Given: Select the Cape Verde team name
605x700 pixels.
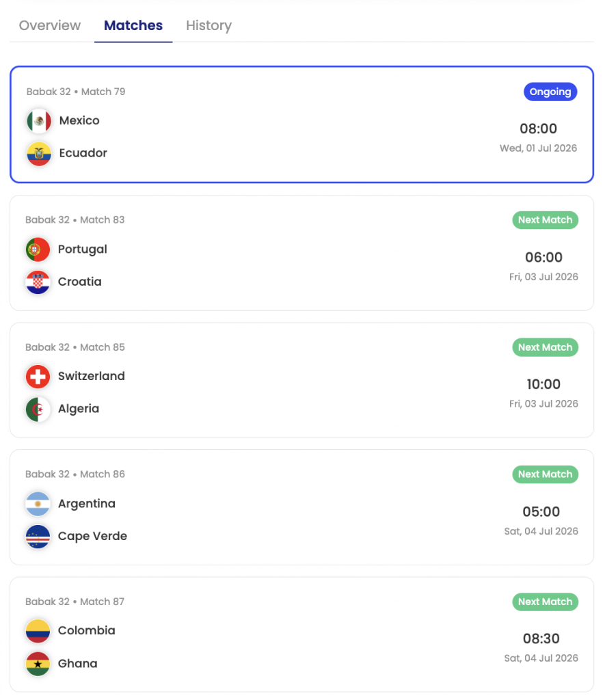Looking at the screenshot, I should [92, 536].
